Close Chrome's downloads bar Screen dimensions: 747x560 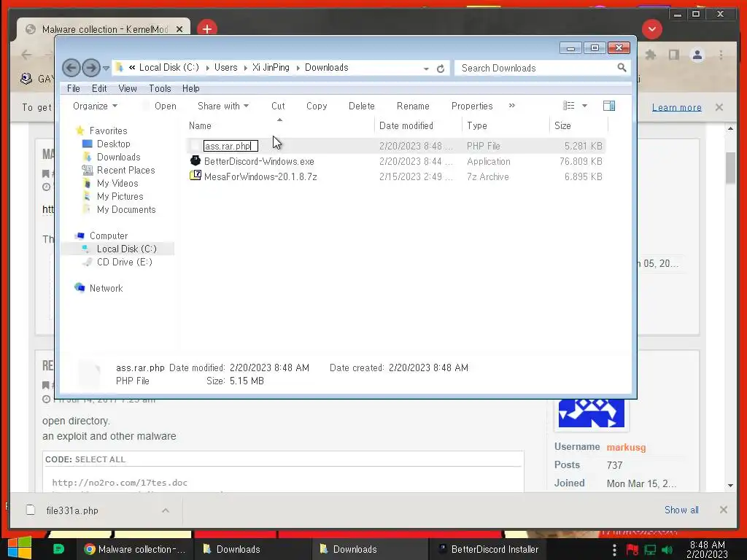[x=723, y=510]
